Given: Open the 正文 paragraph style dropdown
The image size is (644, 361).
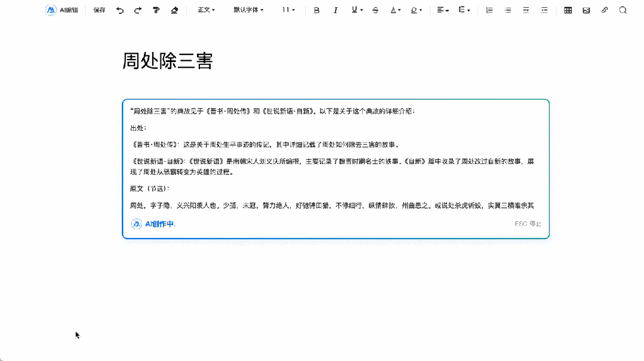Looking at the screenshot, I should [x=206, y=10].
